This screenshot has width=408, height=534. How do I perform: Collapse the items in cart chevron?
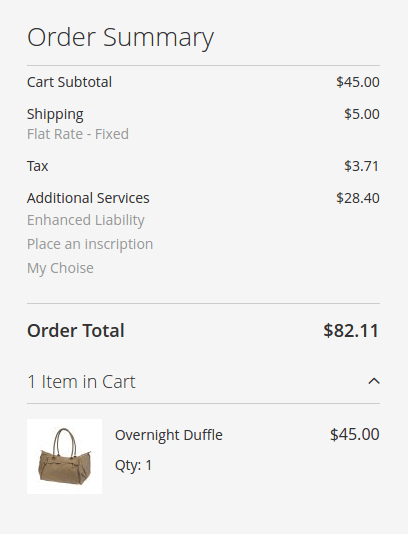tap(374, 381)
